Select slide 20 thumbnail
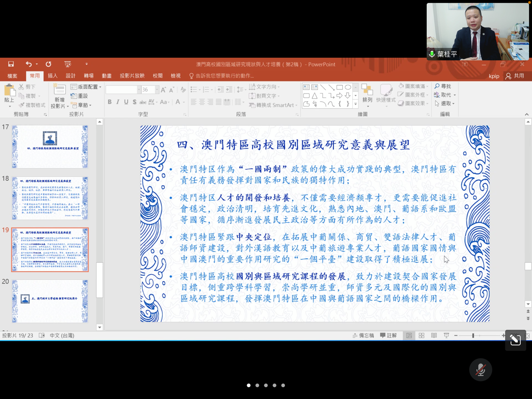532x399 pixels. coord(50,301)
